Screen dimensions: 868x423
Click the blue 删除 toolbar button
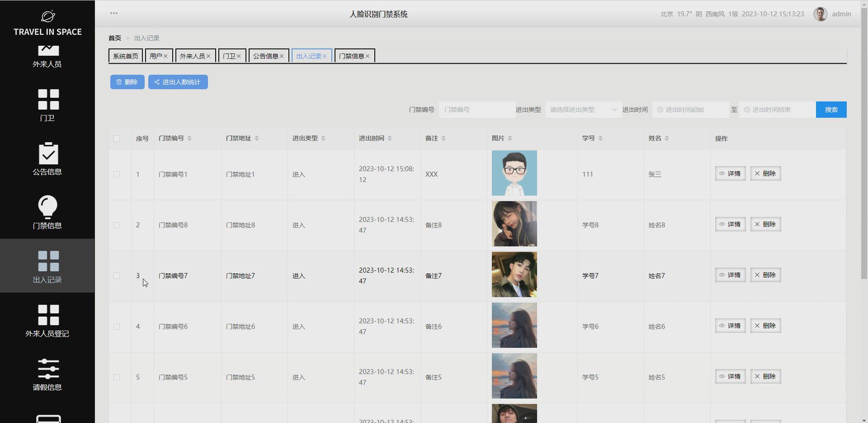pos(127,82)
